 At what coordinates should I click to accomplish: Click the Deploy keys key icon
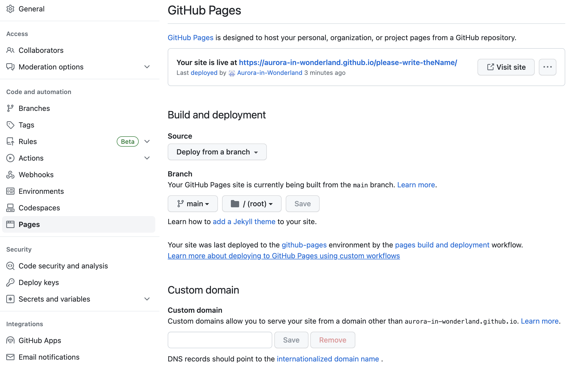[x=10, y=282]
